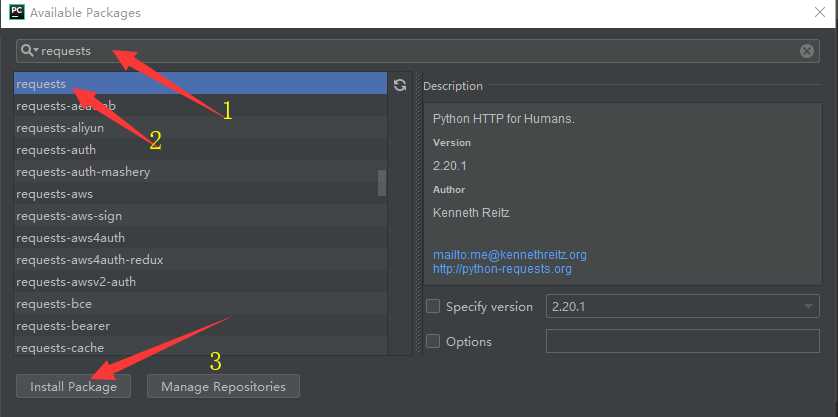Viewport: 838px width, 417px height.
Task: Enable the Options checkbox
Action: click(x=433, y=341)
